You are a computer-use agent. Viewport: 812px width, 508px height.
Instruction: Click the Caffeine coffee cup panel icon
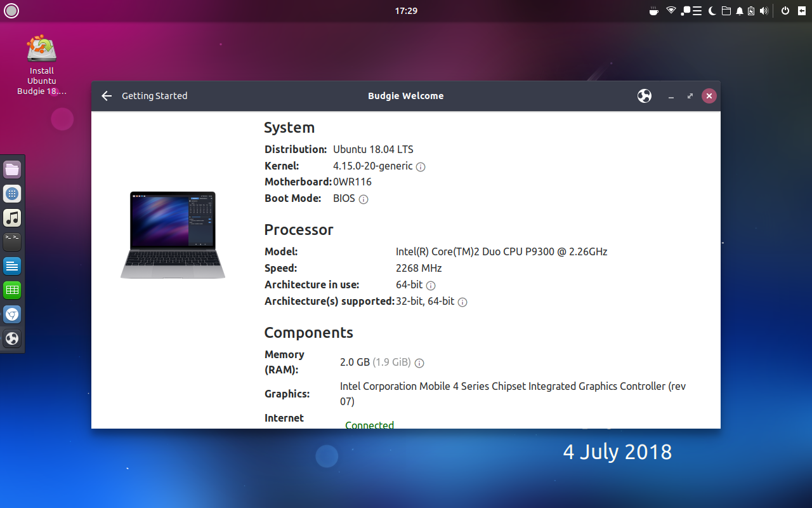click(654, 11)
